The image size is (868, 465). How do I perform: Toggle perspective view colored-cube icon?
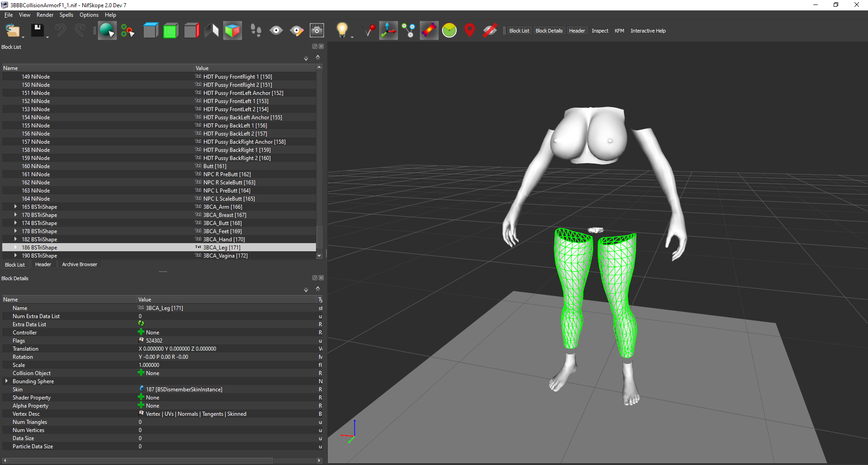[232, 31]
